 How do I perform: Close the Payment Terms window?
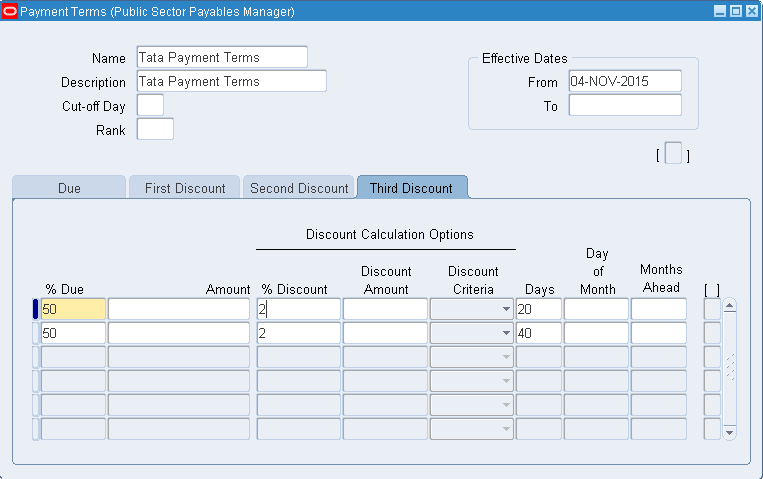pyautogui.click(x=751, y=11)
